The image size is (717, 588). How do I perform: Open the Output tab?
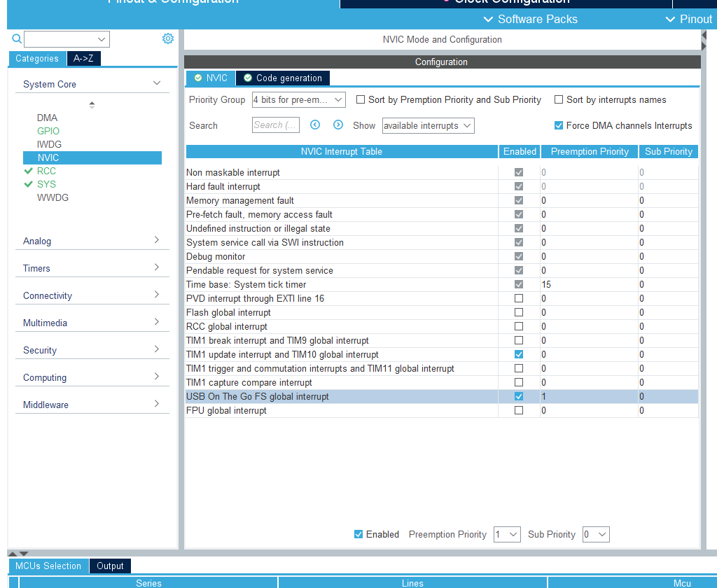click(x=110, y=566)
